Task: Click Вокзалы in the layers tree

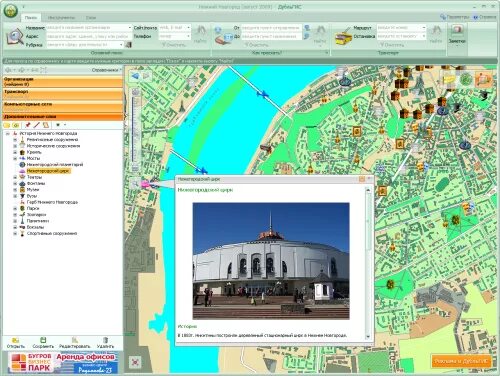Action: coord(35,227)
